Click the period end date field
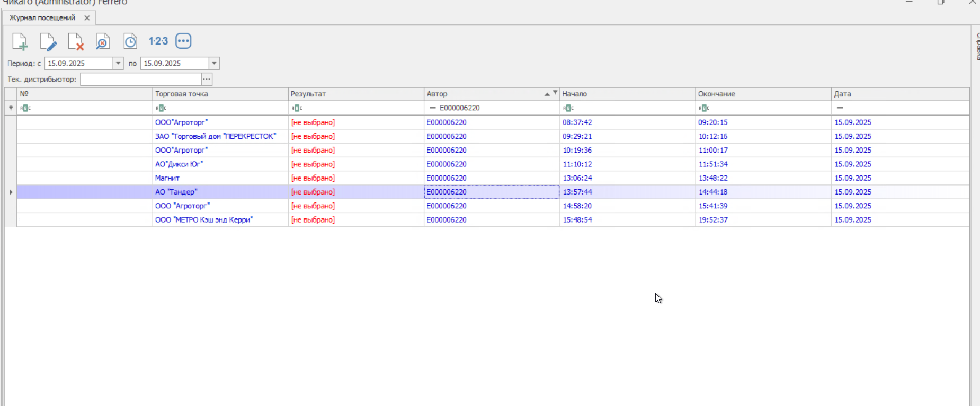The width and height of the screenshot is (980, 406). click(175, 64)
